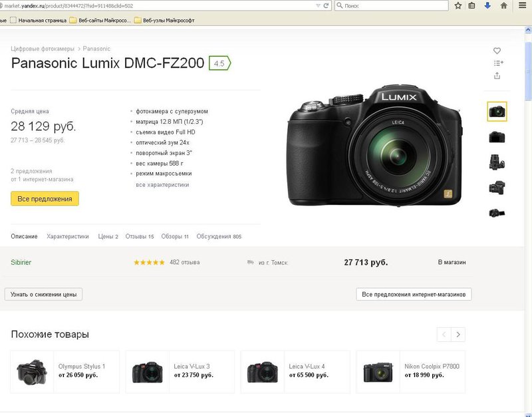The width and height of the screenshot is (532, 417).
Task: Open the downloads arrow in the toolbar
Action: [487, 6]
